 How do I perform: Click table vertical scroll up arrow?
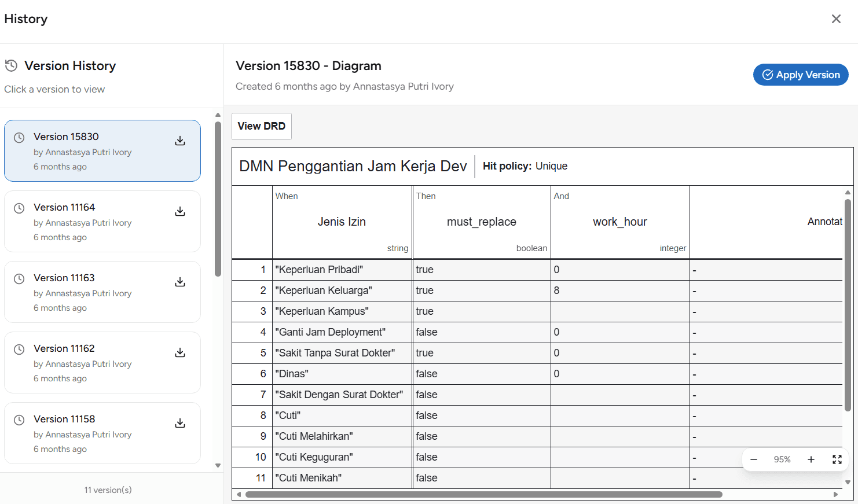(848, 192)
